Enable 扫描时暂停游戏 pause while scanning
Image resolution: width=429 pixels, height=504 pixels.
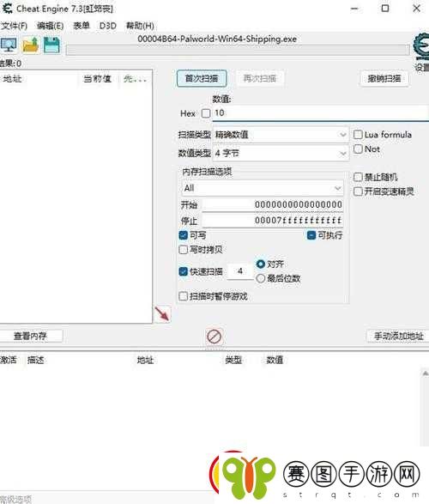tap(183, 296)
